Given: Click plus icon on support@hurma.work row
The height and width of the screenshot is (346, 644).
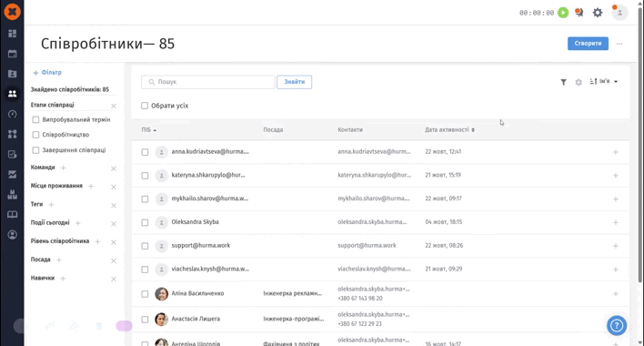Looking at the screenshot, I should coord(615,246).
